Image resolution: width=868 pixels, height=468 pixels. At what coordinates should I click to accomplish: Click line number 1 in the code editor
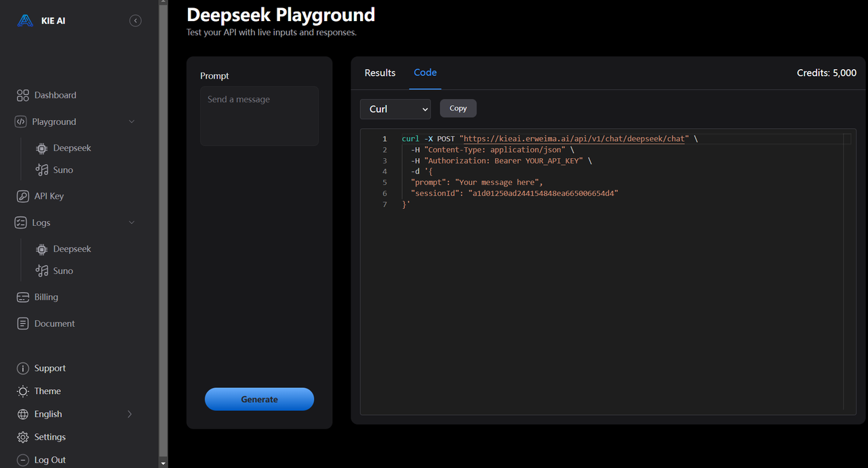[x=384, y=139]
